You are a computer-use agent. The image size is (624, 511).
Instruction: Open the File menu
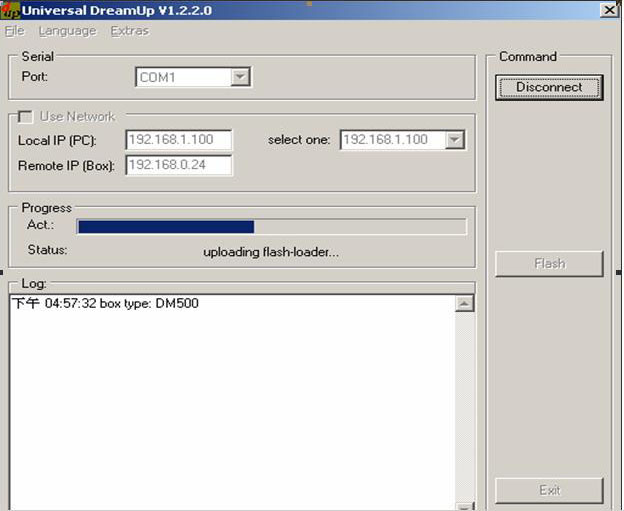(15, 31)
